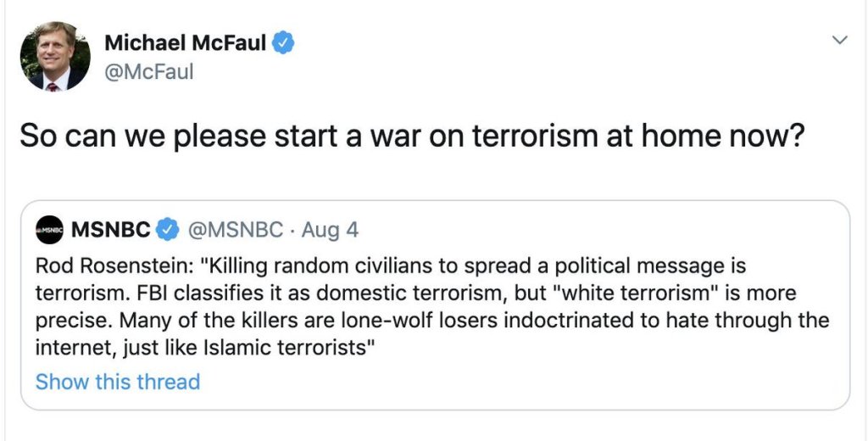Click the Show this thread link
Image resolution: width=868 pixels, height=441 pixels.
pos(118,382)
